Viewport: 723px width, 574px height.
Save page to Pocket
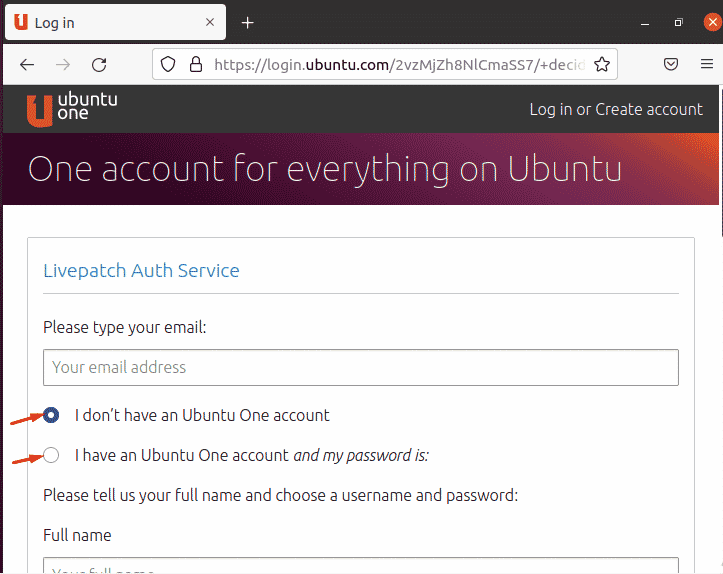pos(671,64)
